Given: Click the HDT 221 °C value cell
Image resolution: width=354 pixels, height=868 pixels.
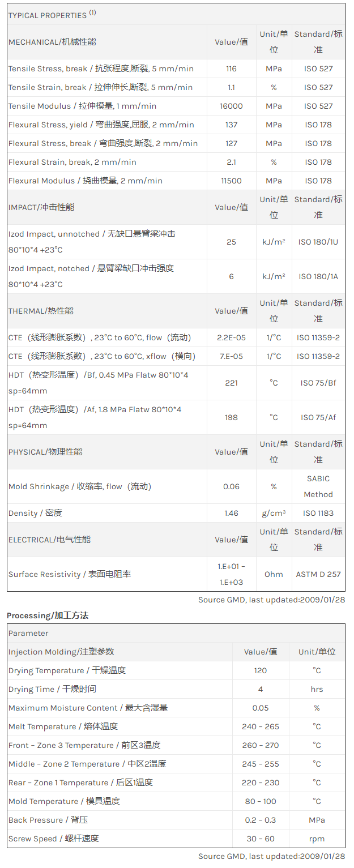Looking at the screenshot, I should tap(231, 383).
